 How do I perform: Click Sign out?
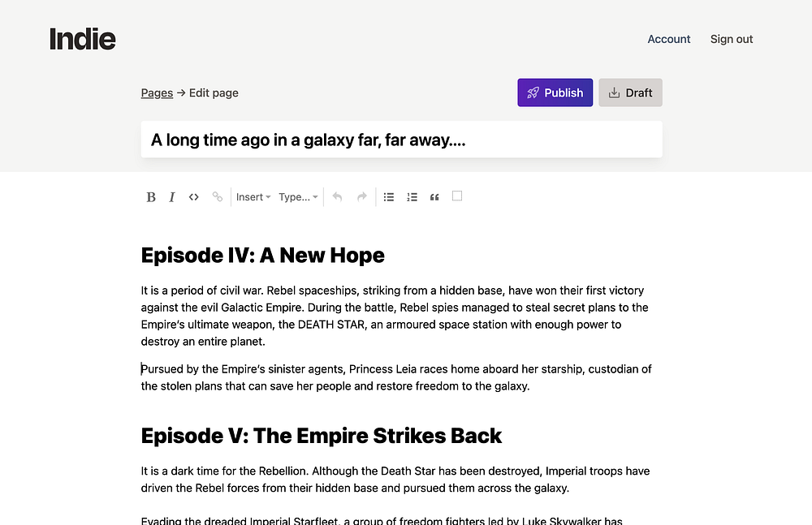click(x=732, y=39)
